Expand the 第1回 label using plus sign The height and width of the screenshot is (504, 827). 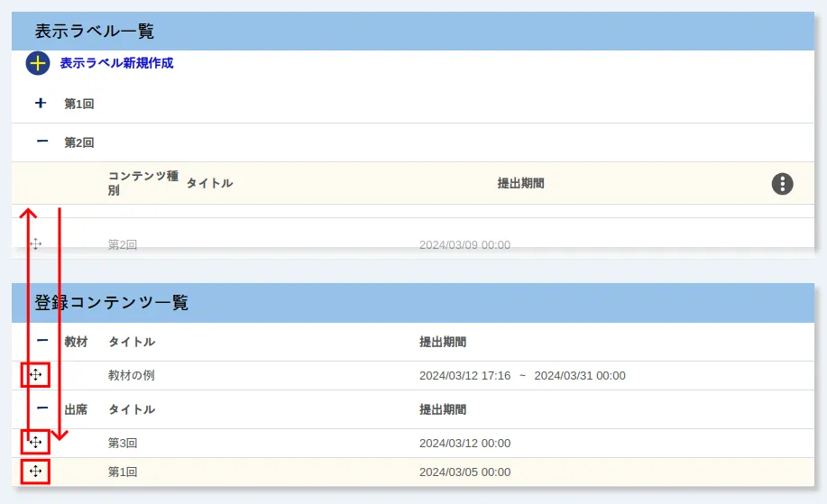click(x=41, y=104)
